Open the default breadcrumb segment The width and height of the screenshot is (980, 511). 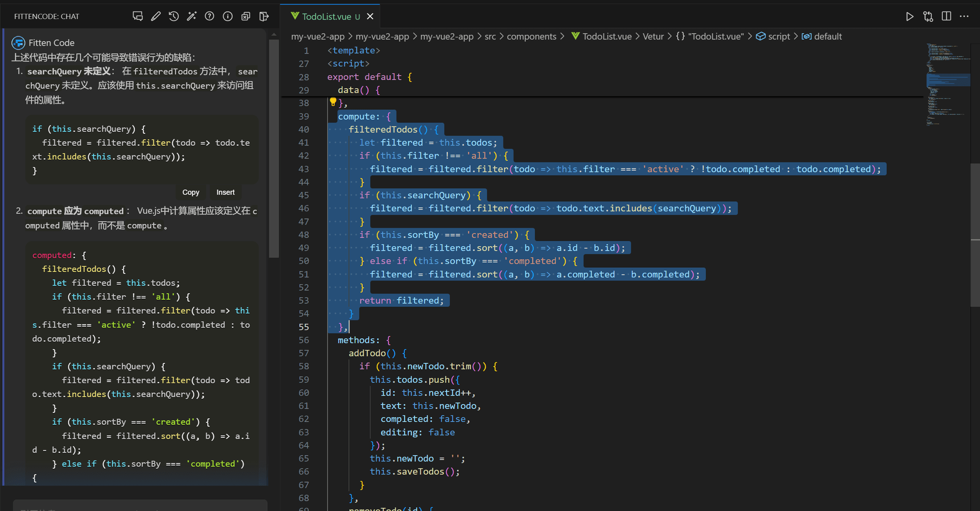click(822, 36)
